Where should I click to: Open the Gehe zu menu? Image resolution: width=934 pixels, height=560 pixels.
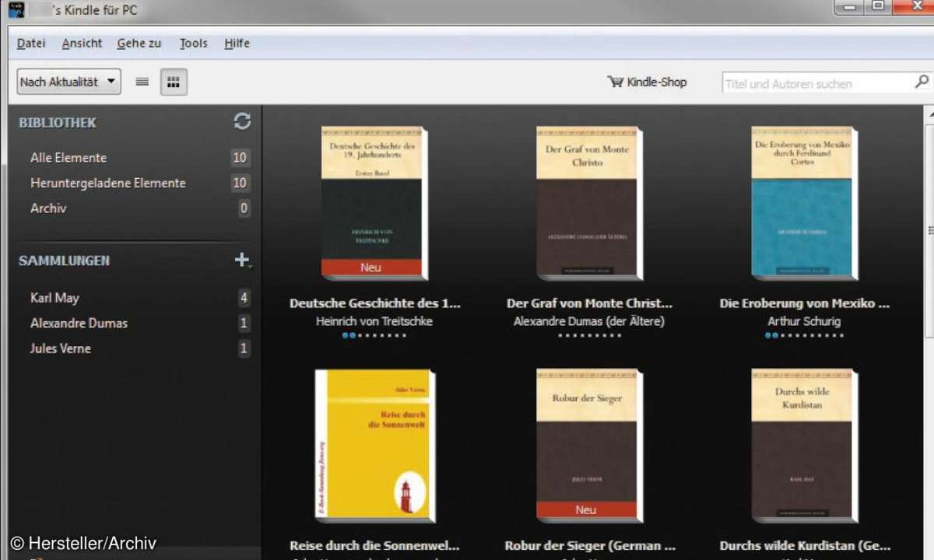139,44
